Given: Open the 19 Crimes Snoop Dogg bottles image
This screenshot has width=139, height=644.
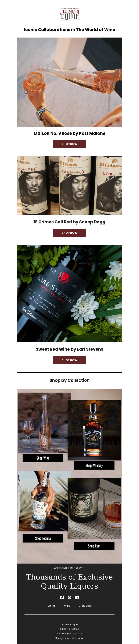Looking at the screenshot, I should [x=69, y=185].
